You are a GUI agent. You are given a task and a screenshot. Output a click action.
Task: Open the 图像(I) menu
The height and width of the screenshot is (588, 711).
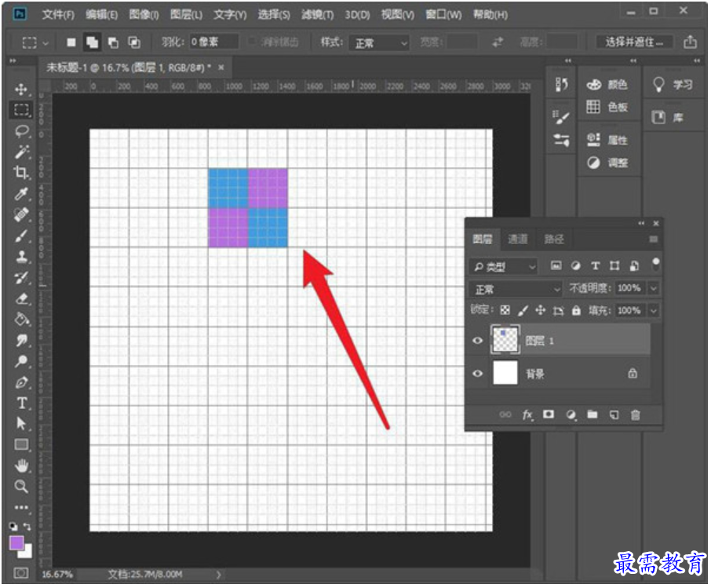(144, 14)
